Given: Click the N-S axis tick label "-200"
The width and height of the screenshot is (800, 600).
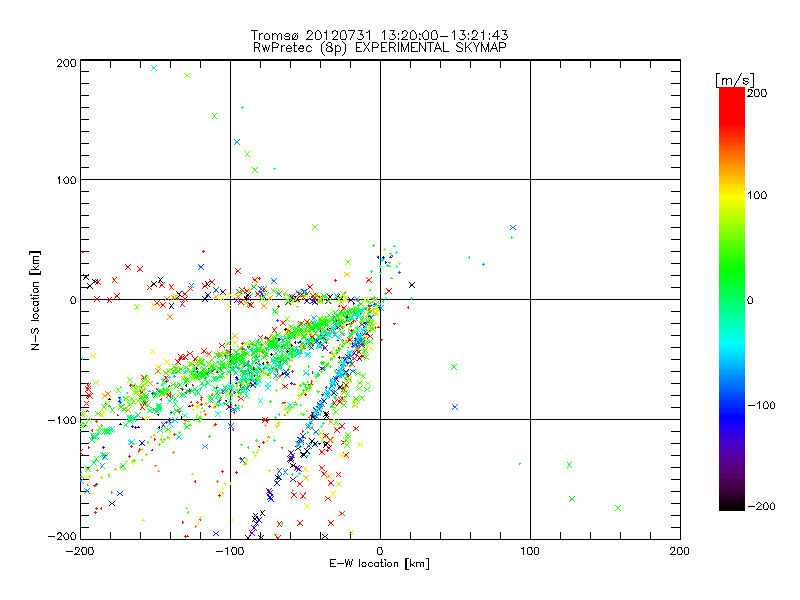Looking at the screenshot, I should click(62, 537).
